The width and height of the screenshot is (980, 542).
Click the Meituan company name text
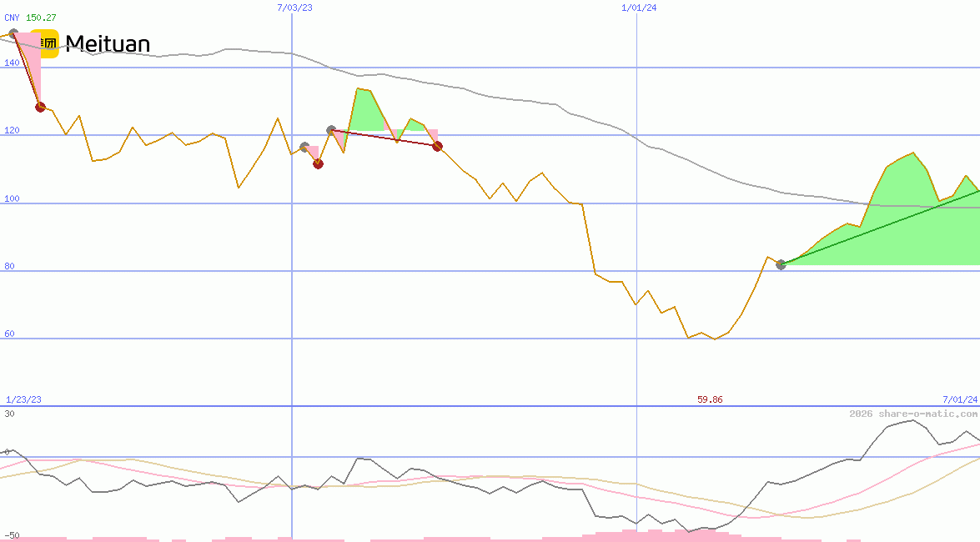pos(108,44)
